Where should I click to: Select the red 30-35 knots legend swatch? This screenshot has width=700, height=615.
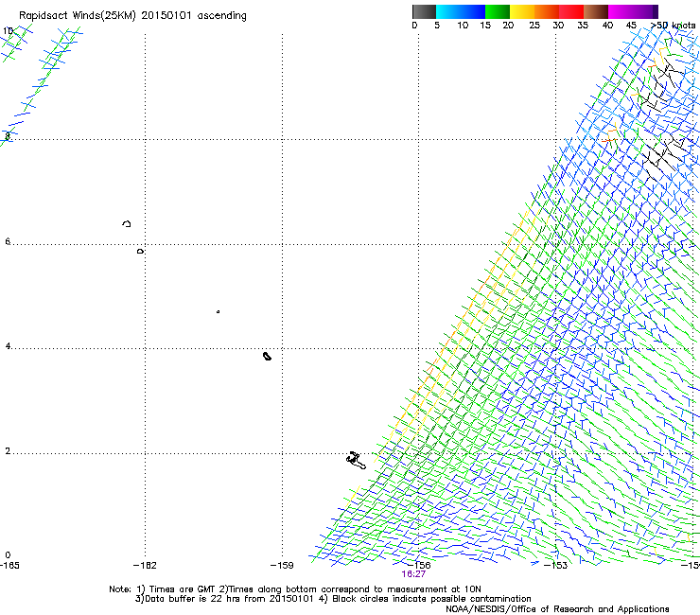click(x=571, y=11)
